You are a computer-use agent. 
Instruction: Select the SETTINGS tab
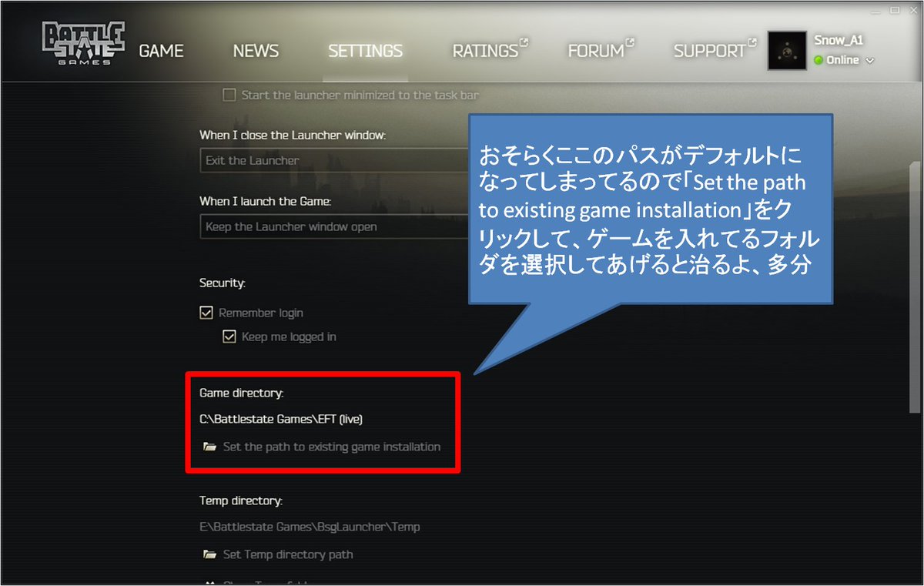[x=365, y=51]
